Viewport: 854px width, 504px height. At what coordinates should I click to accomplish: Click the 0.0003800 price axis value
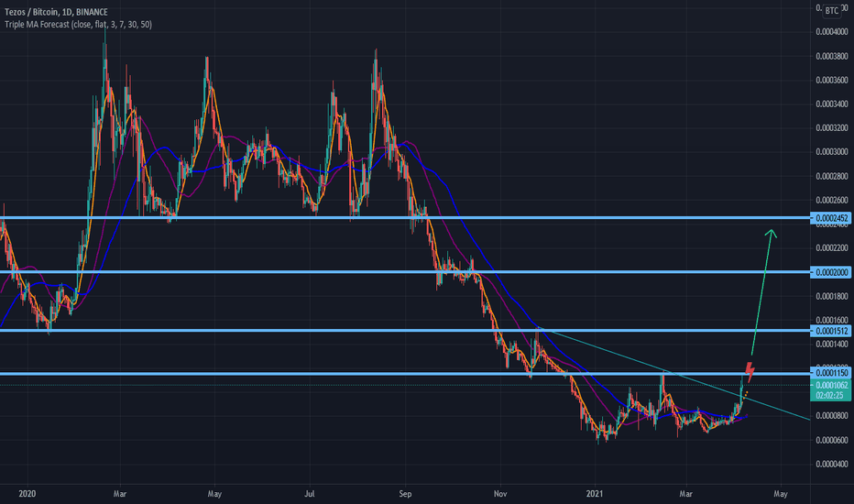[x=832, y=56]
